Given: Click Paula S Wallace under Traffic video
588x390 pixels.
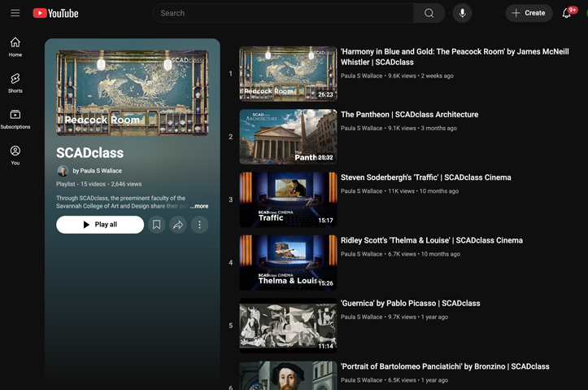Looking at the screenshot, I should (x=361, y=191).
